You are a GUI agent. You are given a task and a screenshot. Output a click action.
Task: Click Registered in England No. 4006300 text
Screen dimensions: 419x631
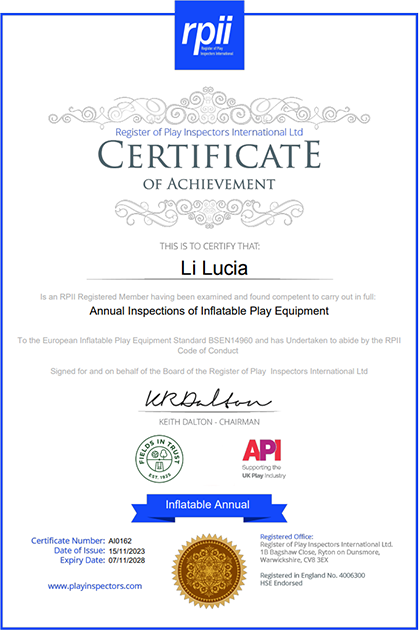[x=312, y=575]
